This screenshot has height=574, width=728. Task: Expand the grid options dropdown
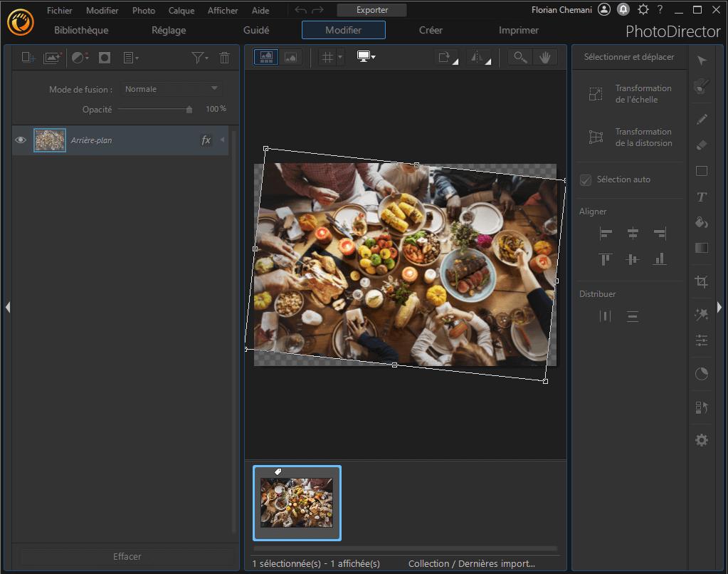[340, 58]
